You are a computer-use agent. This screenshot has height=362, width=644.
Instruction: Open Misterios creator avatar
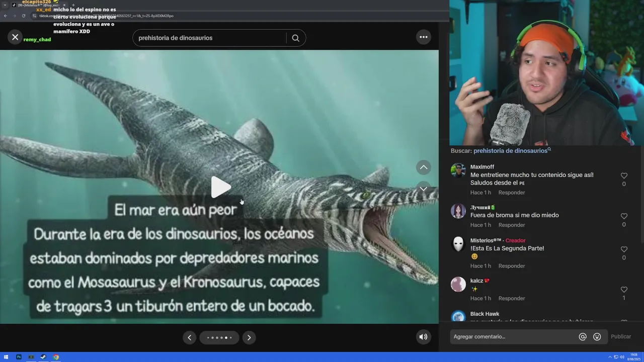[x=458, y=244]
